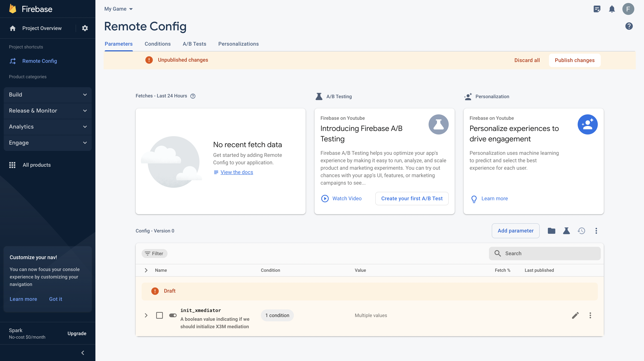Click Learn more in Personalization card
This screenshot has height=361, width=644.
pos(495,199)
